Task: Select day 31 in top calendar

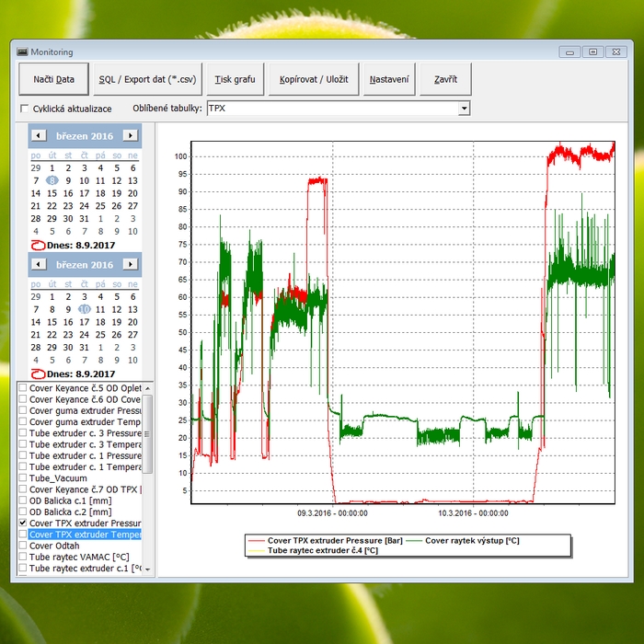Action: click(x=85, y=219)
